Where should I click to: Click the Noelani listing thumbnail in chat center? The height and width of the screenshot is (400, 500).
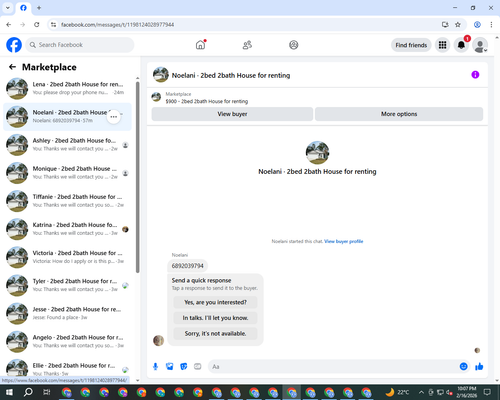tap(317, 153)
